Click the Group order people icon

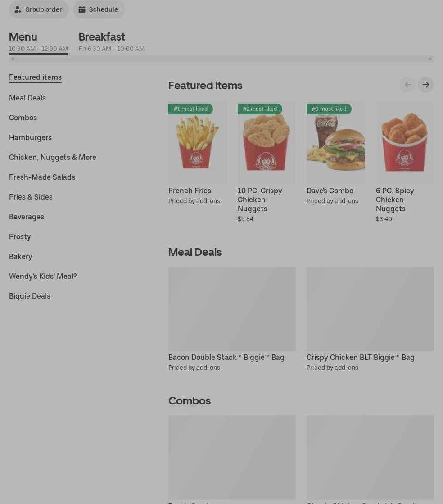click(x=18, y=9)
